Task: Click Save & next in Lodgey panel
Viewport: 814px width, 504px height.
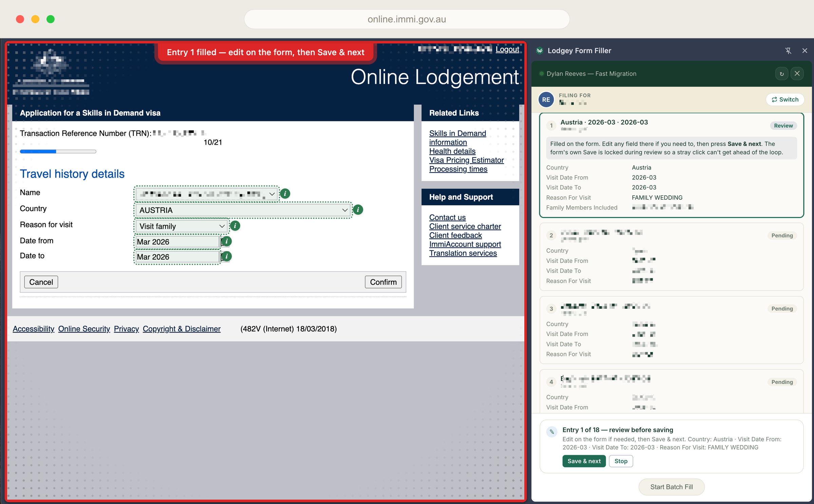Action: tap(584, 461)
